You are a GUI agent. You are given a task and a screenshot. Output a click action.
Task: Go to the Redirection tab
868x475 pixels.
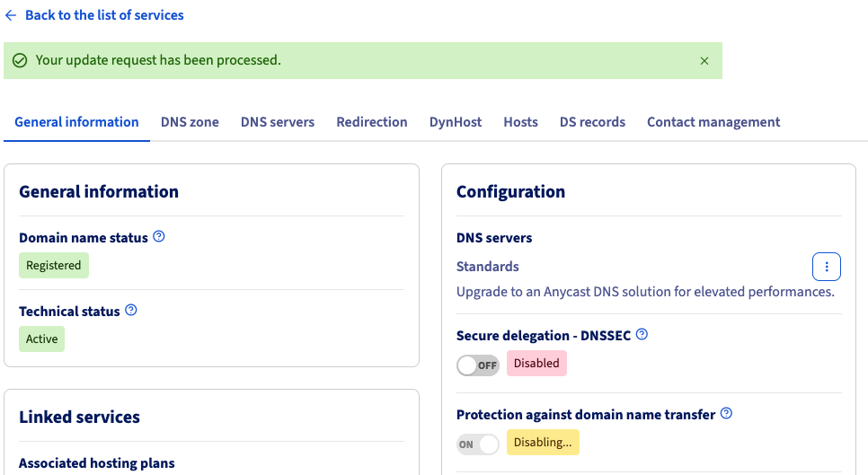point(372,122)
